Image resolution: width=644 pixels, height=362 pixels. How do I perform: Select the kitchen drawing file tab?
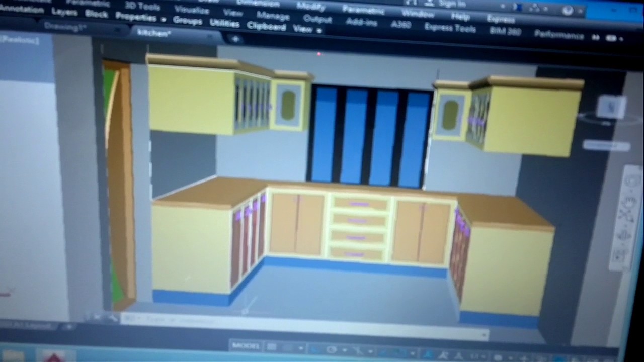(x=154, y=33)
